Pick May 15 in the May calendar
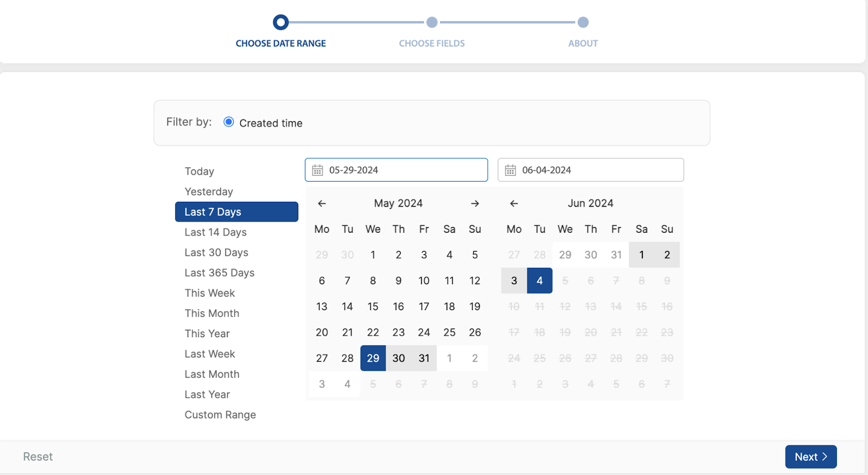This screenshot has width=868, height=475. [373, 306]
